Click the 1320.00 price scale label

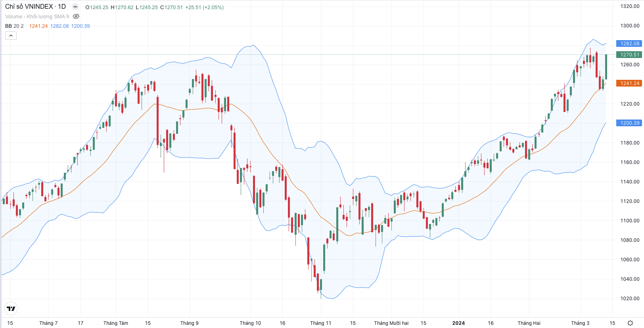[630, 6]
